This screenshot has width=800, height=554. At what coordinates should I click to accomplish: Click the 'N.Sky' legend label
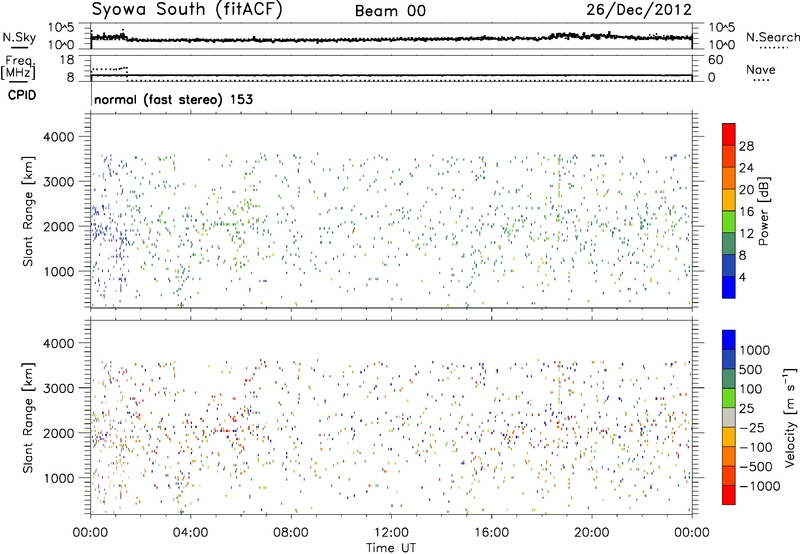point(19,37)
